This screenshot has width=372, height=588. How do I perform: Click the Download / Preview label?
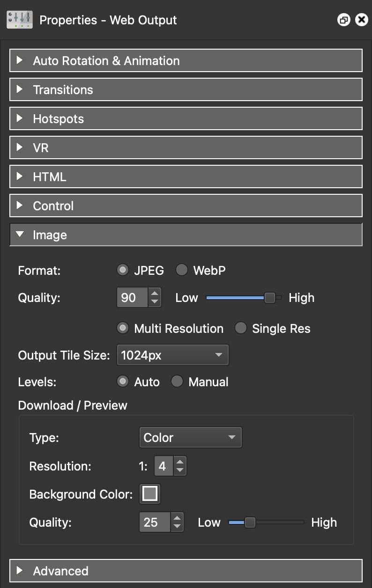tap(73, 405)
